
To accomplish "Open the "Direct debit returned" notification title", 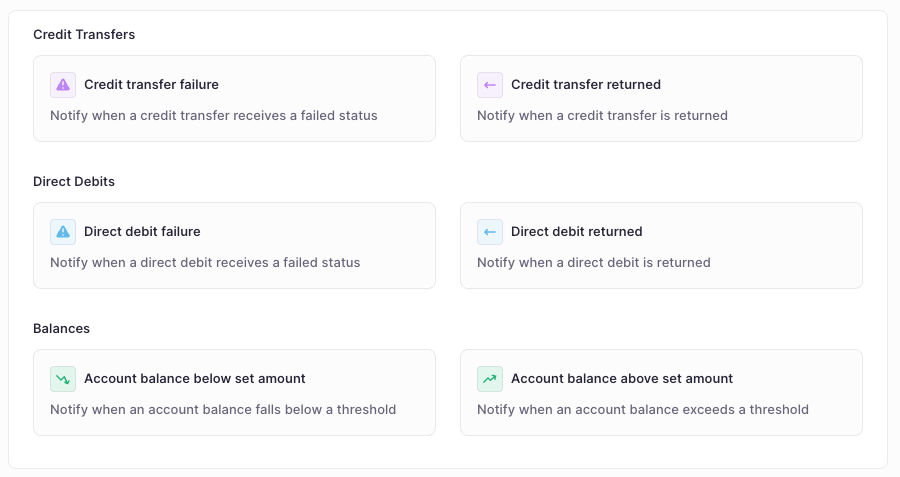I will [x=576, y=232].
